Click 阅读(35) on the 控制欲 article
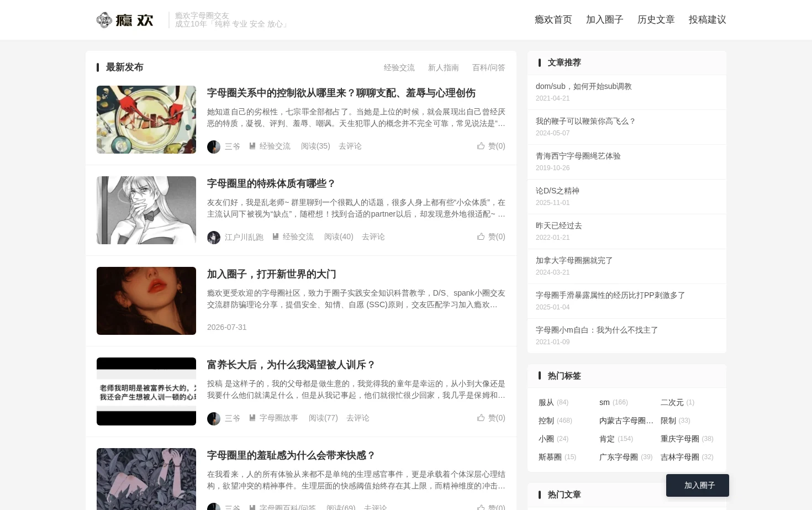Image resolution: width=812 pixels, height=510 pixels. 315,146
